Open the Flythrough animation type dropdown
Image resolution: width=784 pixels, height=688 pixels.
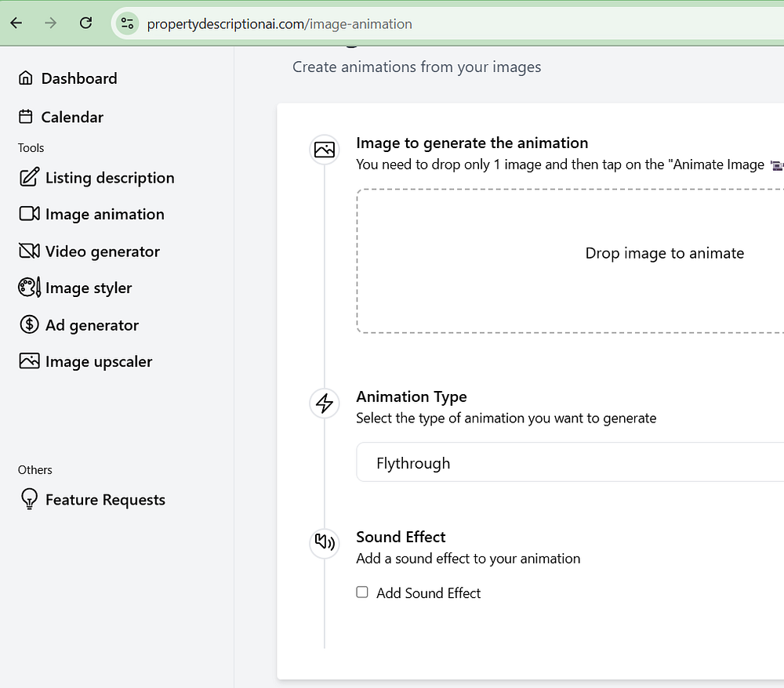click(x=570, y=462)
